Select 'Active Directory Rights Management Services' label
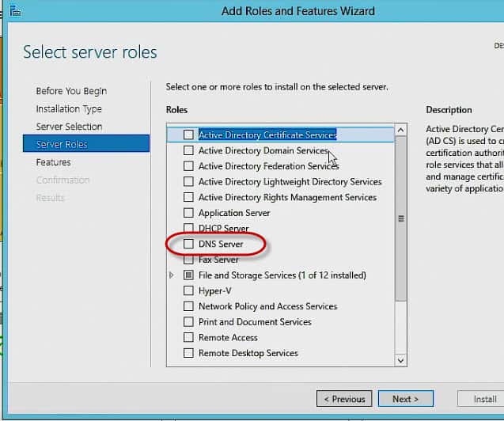This screenshot has height=421, width=504. [x=287, y=197]
